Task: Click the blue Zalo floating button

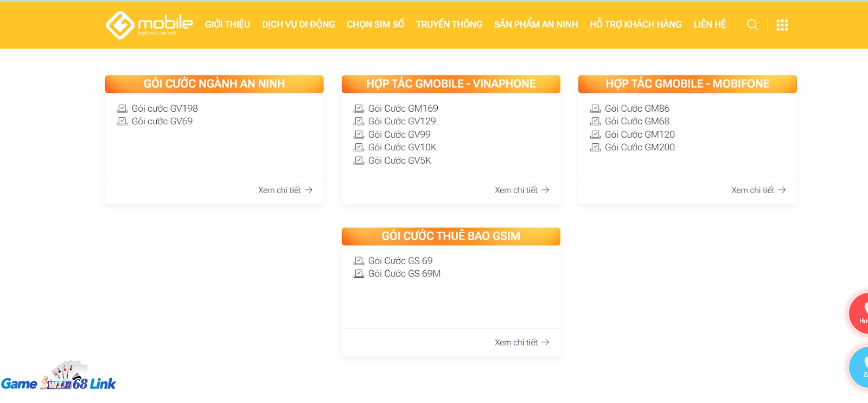Action: pyautogui.click(x=859, y=367)
